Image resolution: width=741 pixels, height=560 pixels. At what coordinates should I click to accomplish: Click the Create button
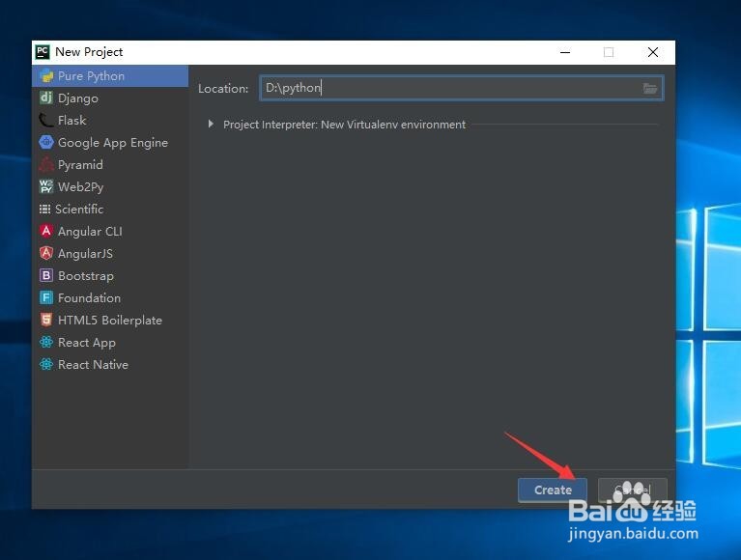[553, 490]
